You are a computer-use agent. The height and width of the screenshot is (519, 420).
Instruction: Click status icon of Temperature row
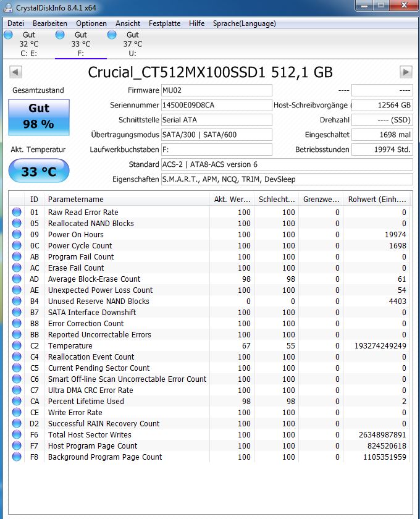coord(17,345)
